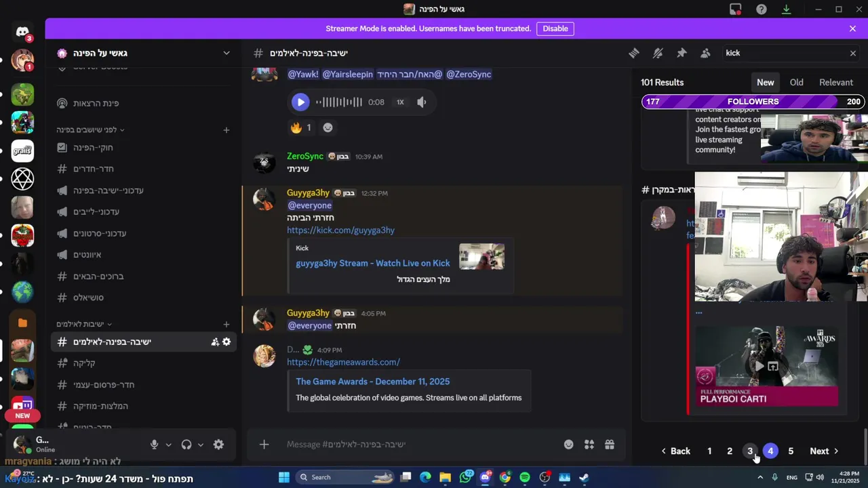Play Playboi Carti video in search result

pyautogui.click(x=759, y=366)
